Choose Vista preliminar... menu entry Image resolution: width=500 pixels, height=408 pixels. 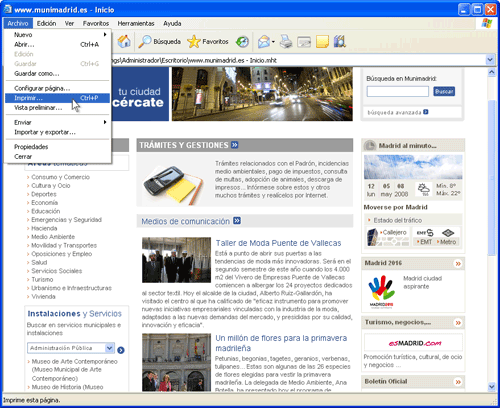[x=57, y=108]
